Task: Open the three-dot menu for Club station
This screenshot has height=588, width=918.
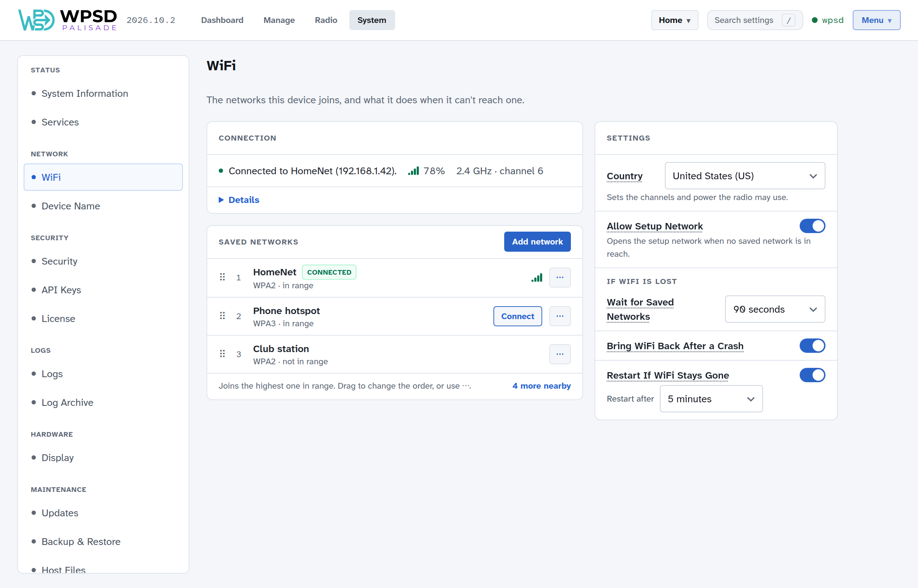Action: point(560,354)
